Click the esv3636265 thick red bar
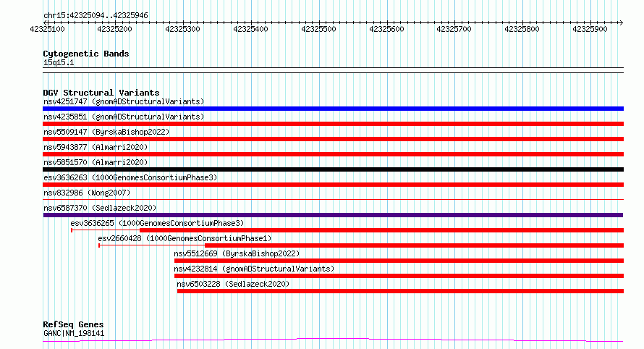Viewport: 644px width, 349px height. click(x=381, y=230)
